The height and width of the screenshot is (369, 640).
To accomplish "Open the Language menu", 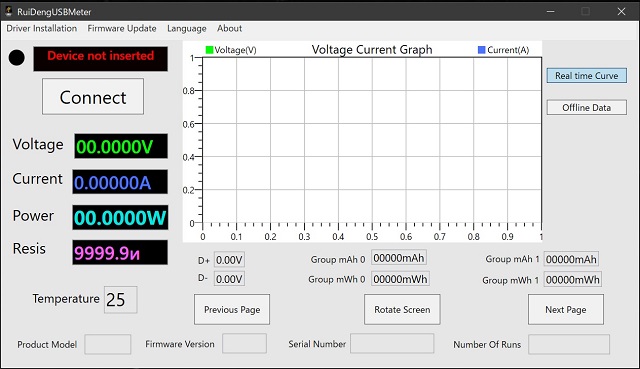I will click(x=187, y=29).
